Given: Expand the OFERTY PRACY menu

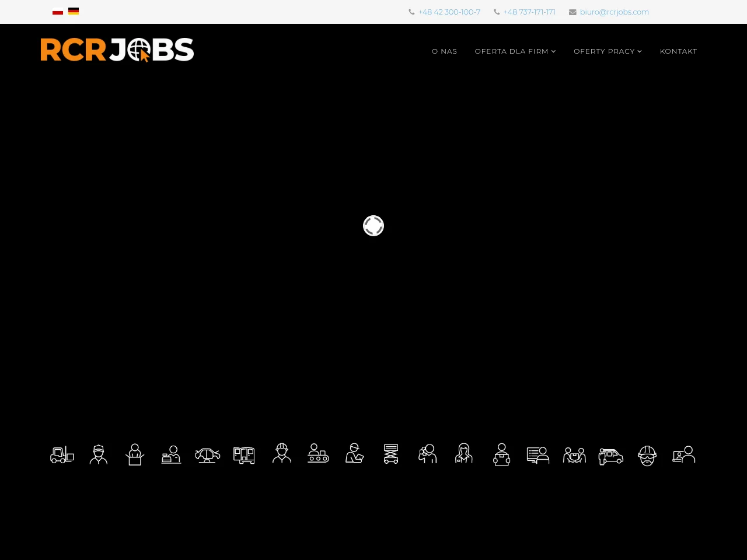Looking at the screenshot, I should pyautogui.click(x=608, y=51).
